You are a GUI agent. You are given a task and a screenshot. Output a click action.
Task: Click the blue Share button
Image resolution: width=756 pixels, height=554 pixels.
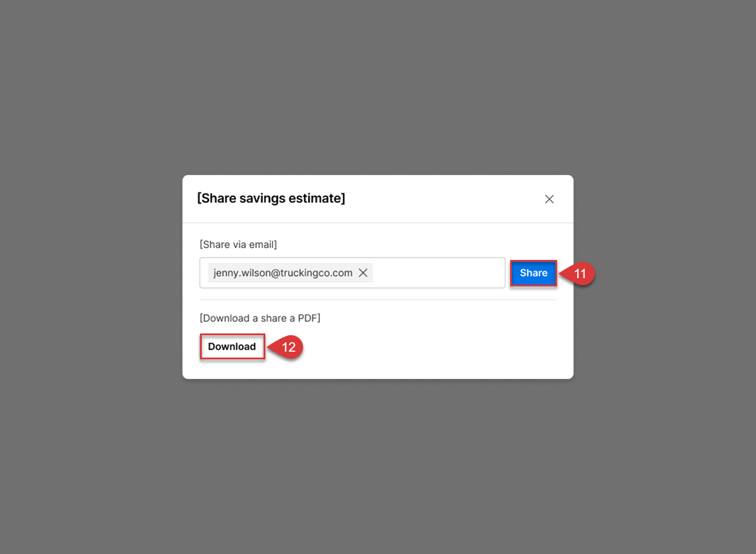point(533,273)
